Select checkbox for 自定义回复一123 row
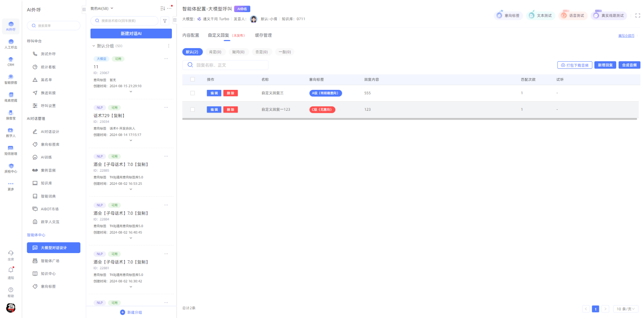The width and height of the screenshot is (644, 318). pos(192,110)
